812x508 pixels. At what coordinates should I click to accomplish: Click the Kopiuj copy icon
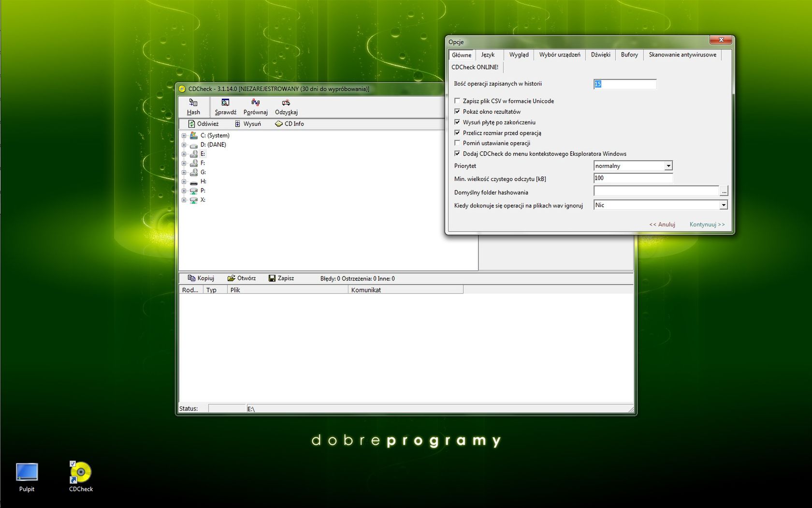click(191, 278)
